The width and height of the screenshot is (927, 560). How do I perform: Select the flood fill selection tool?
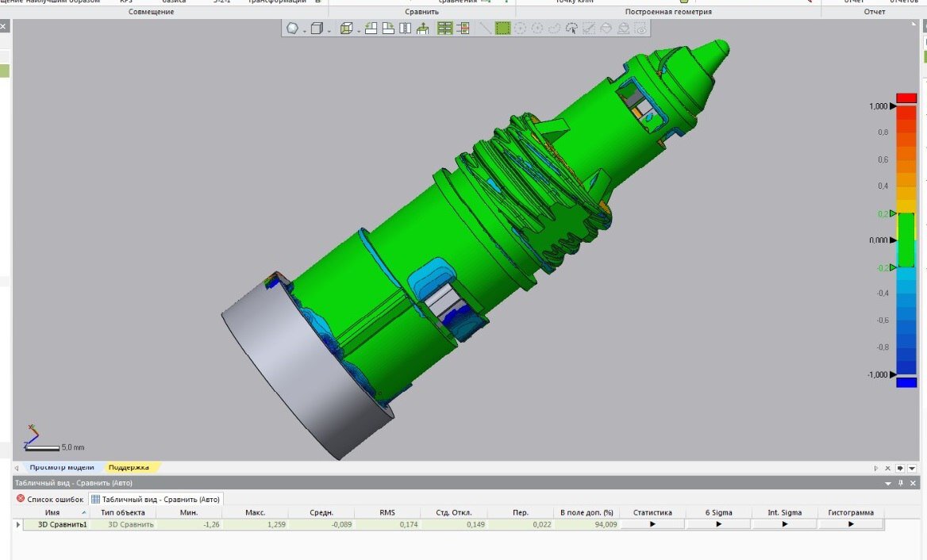[606, 28]
